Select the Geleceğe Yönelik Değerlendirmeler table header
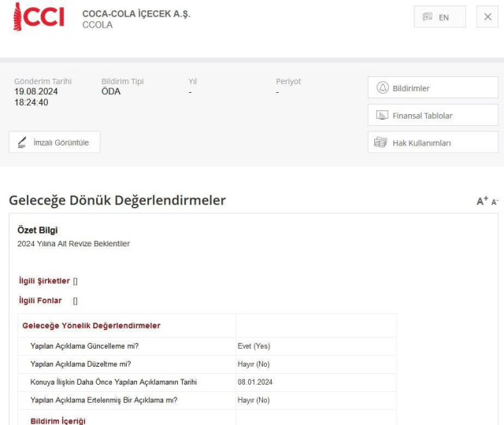Image resolution: width=504 pixels, height=425 pixels. pyautogui.click(x=91, y=326)
